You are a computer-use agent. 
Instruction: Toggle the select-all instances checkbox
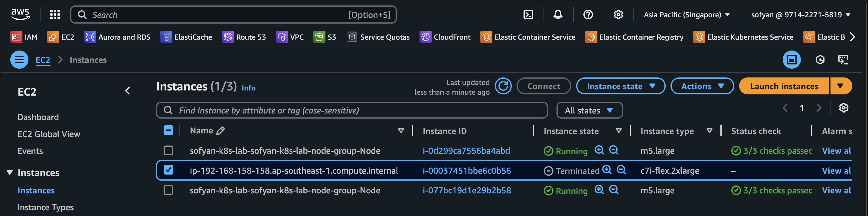click(168, 130)
